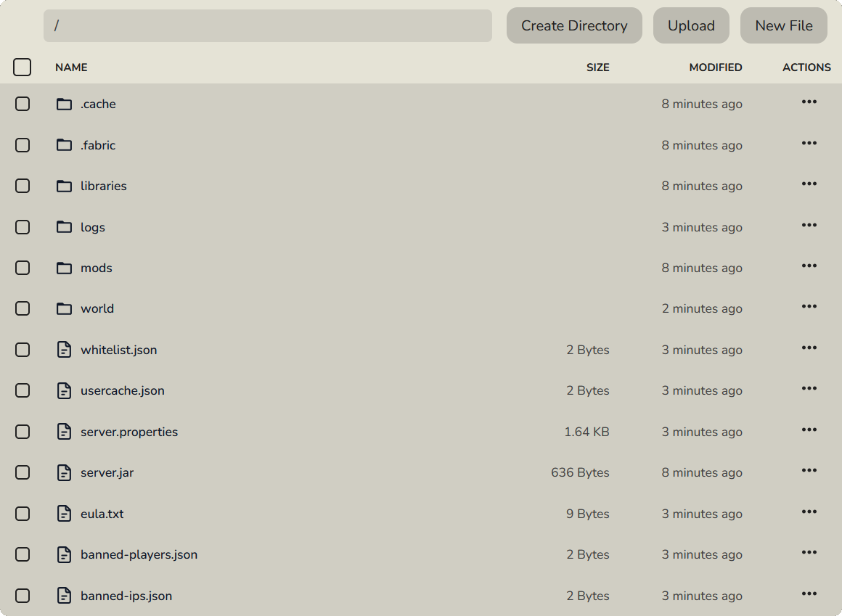Click the directory path input field
Screen dimensions: 842x616
coord(267,25)
